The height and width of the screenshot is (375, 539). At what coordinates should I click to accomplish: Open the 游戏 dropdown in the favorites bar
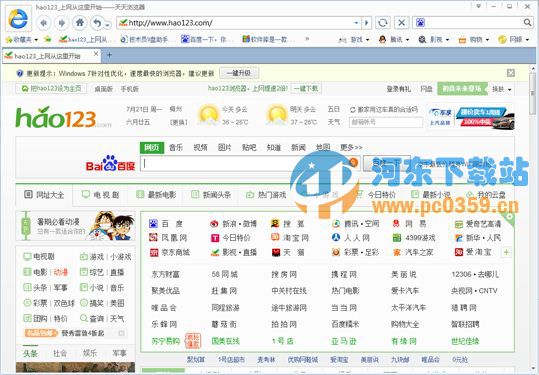coord(354,40)
